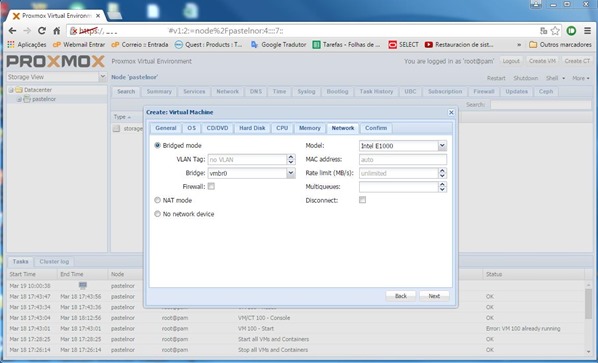Click the node Shutdown button

click(x=526, y=78)
